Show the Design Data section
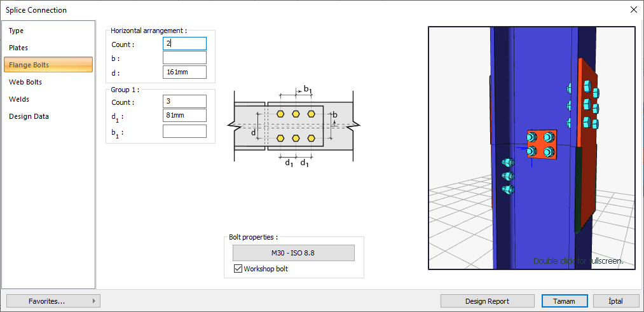This screenshot has width=644, height=312. pos(29,116)
